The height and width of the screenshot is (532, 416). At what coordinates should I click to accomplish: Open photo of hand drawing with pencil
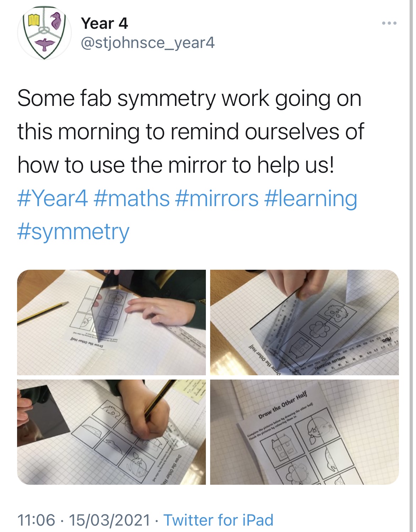click(x=111, y=432)
